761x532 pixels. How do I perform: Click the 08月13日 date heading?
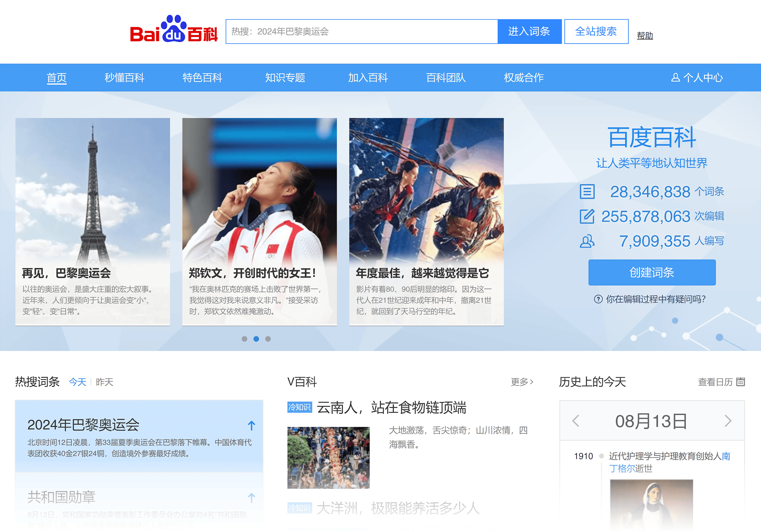(651, 421)
